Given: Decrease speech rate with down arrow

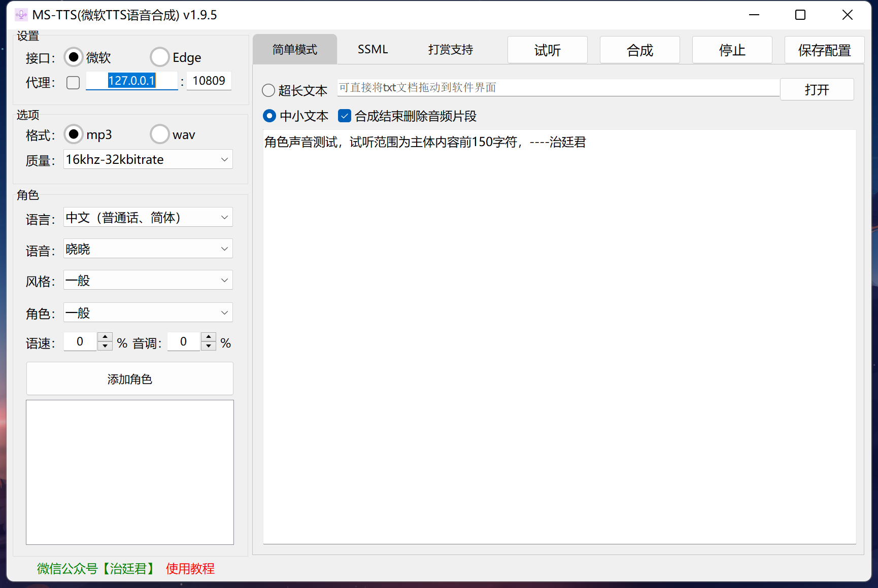Looking at the screenshot, I should tap(105, 346).
